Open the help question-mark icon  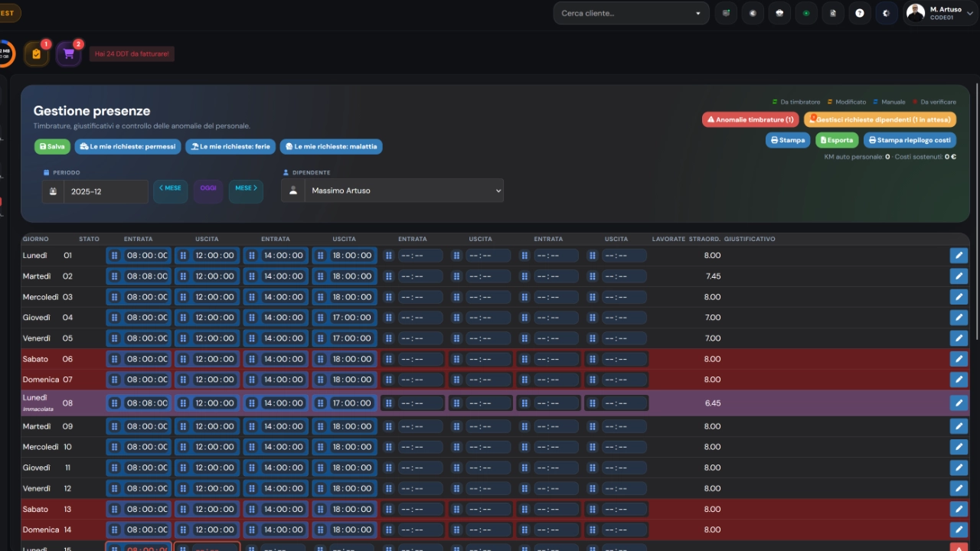click(860, 13)
